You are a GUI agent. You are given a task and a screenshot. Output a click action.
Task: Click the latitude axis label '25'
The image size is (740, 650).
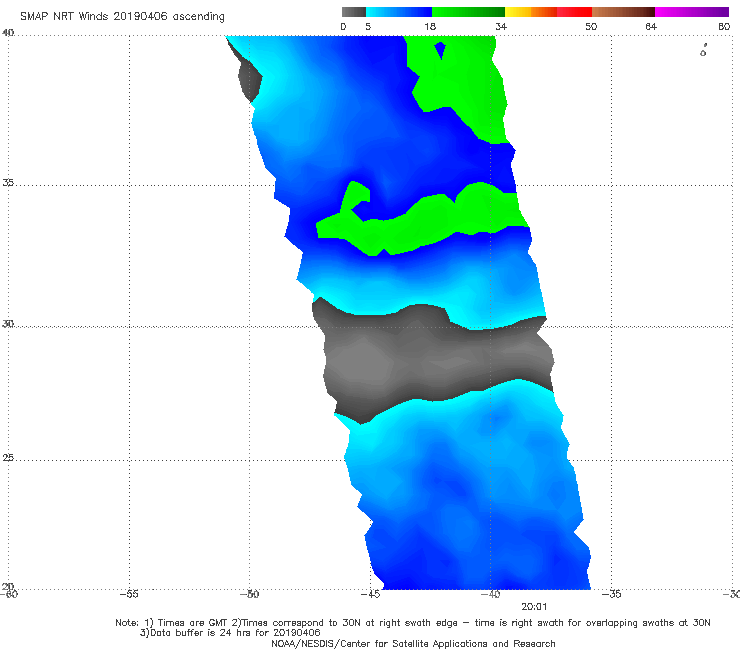click(x=8, y=458)
